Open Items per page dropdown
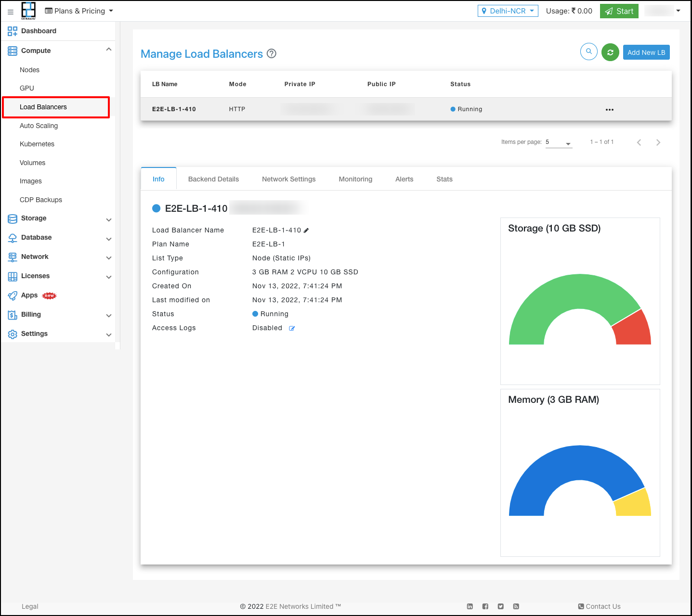 [x=559, y=142]
